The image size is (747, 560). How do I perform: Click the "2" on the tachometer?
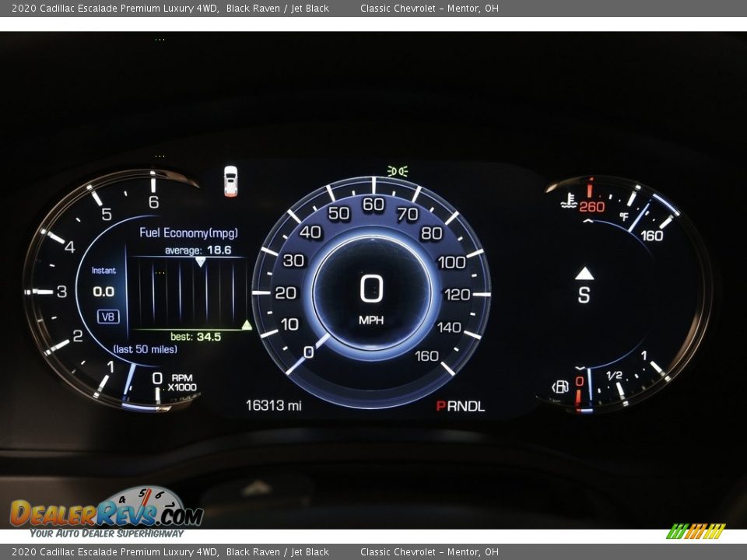[x=78, y=336]
